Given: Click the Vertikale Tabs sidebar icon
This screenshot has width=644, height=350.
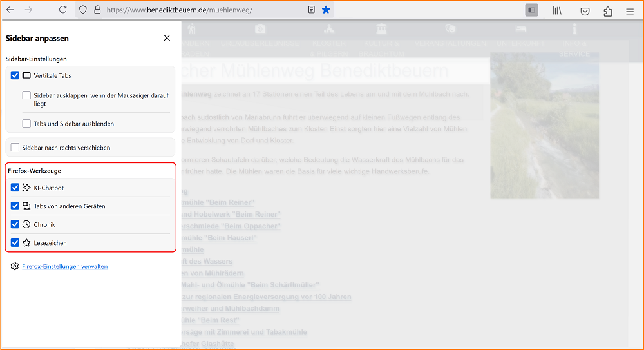Looking at the screenshot, I should click(x=26, y=75).
